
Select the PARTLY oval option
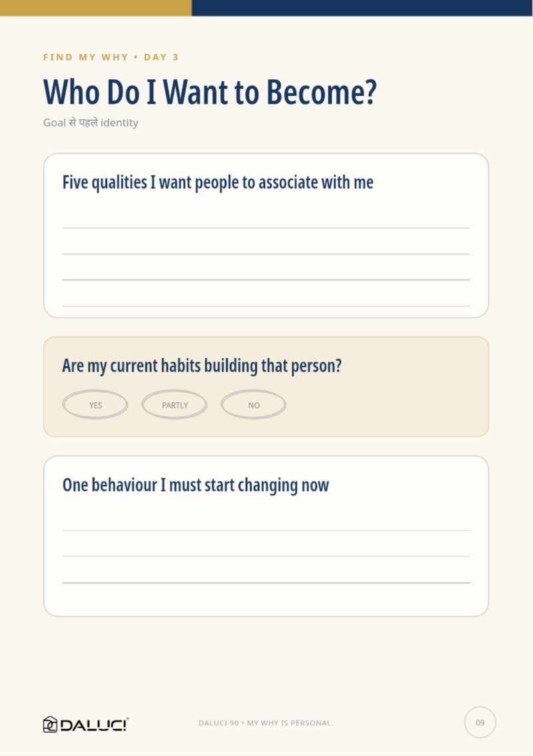click(x=174, y=404)
